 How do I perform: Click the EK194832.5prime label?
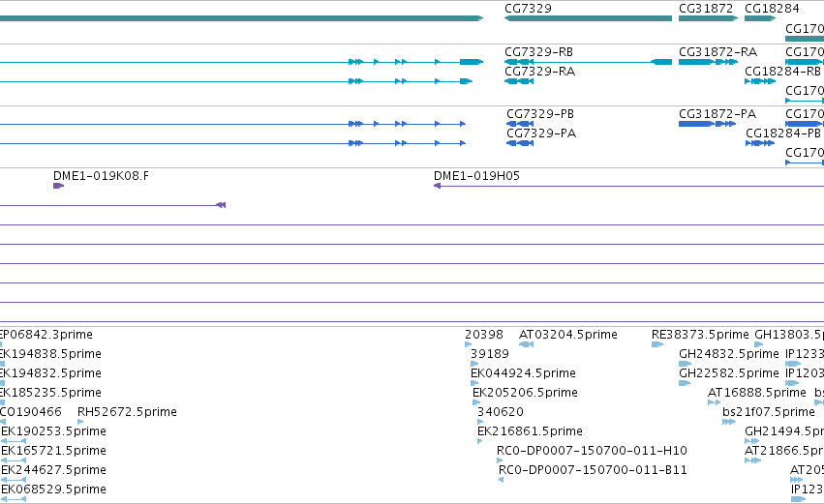(x=50, y=373)
